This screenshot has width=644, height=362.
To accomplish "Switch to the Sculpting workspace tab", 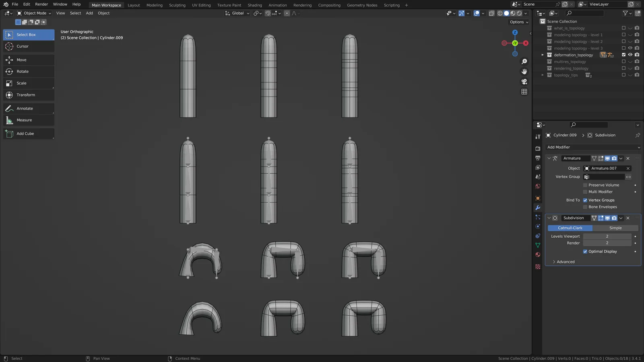I will pyautogui.click(x=177, y=5).
